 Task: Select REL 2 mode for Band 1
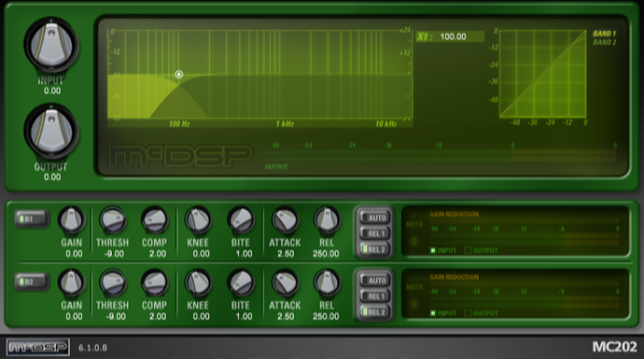click(374, 249)
